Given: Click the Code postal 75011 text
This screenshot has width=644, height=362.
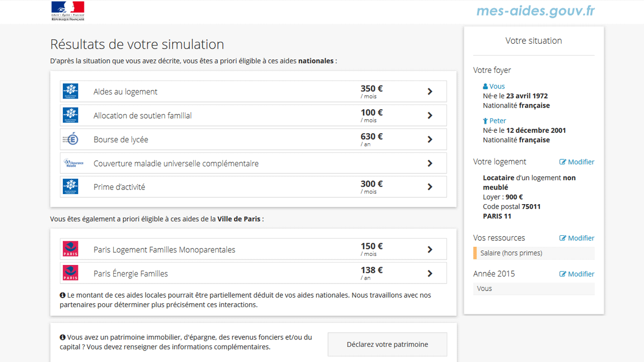Looking at the screenshot, I should (512, 207).
